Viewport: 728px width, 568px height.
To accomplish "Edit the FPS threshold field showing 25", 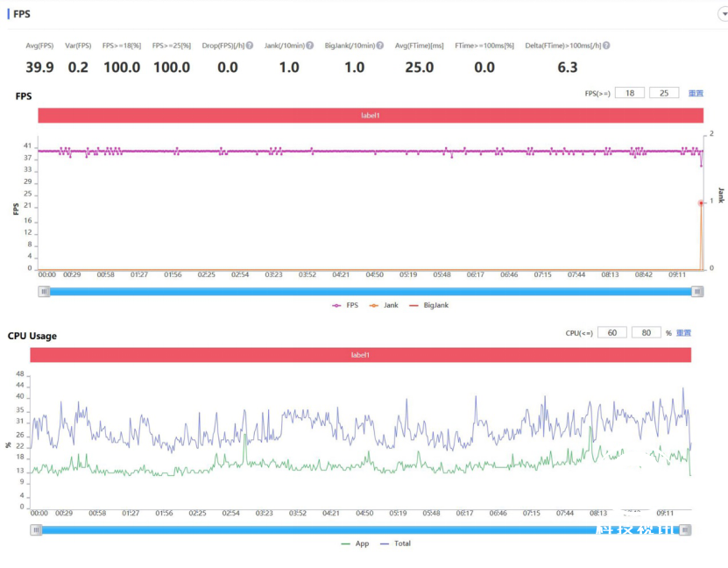I will (x=664, y=93).
